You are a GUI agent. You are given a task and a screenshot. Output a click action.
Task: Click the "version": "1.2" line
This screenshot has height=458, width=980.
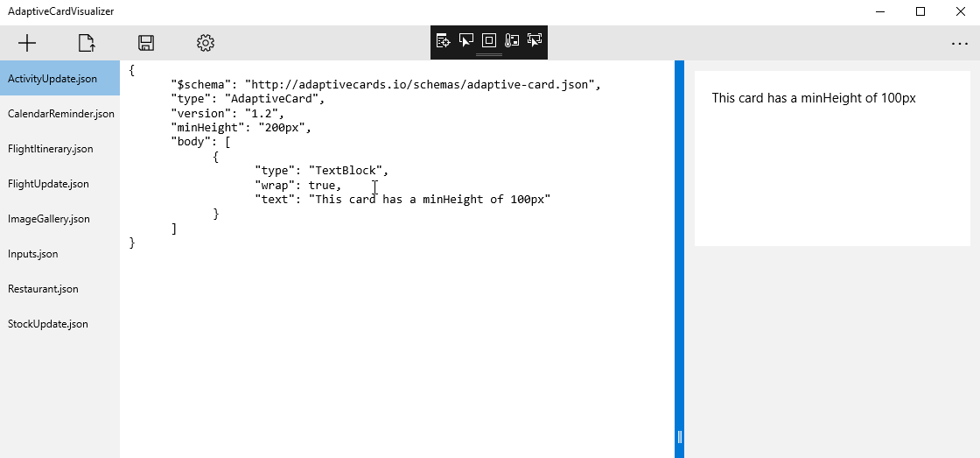[227, 113]
